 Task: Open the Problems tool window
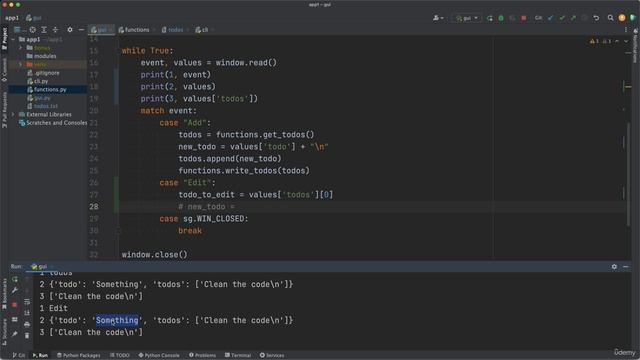point(202,355)
